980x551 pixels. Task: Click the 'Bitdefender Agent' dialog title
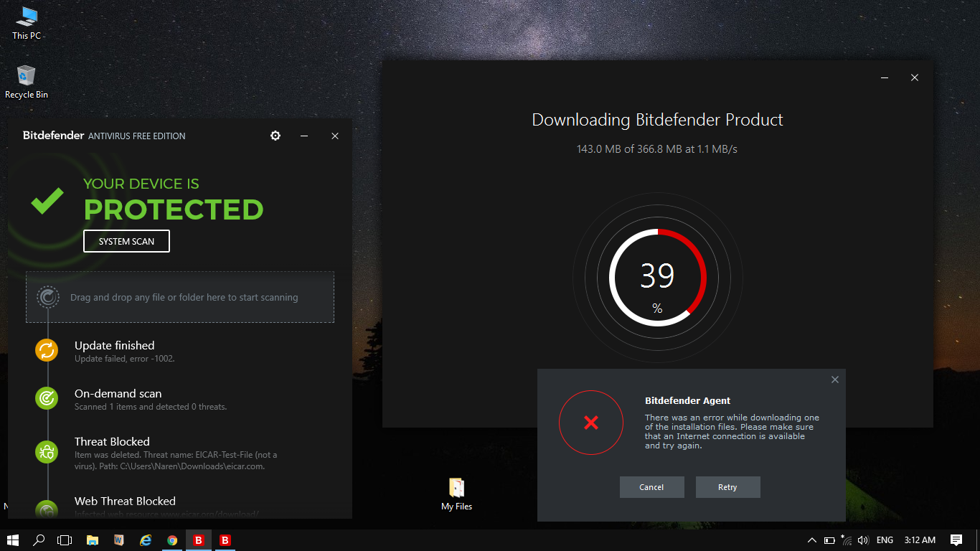pyautogui.click(x=687, y=401)
